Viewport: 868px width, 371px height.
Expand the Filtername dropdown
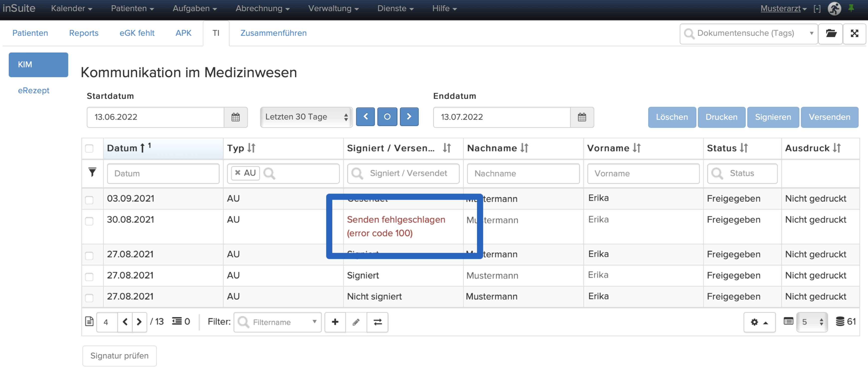click(x=278, y=322)
